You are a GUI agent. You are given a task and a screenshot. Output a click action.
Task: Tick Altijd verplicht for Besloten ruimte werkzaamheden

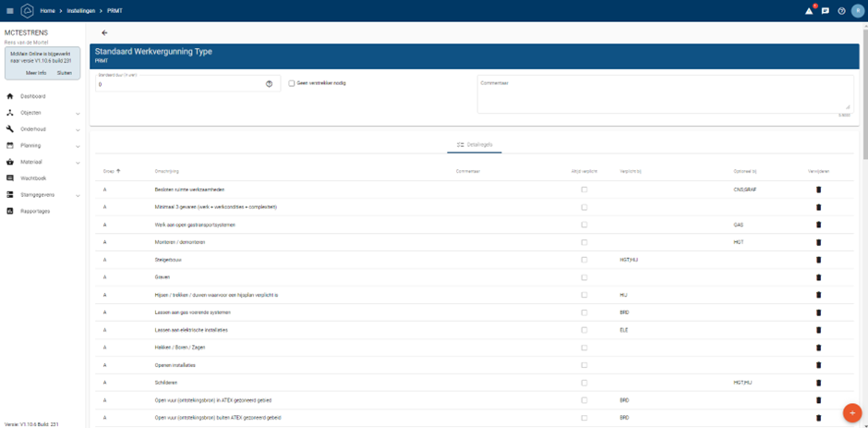point(584,190)
